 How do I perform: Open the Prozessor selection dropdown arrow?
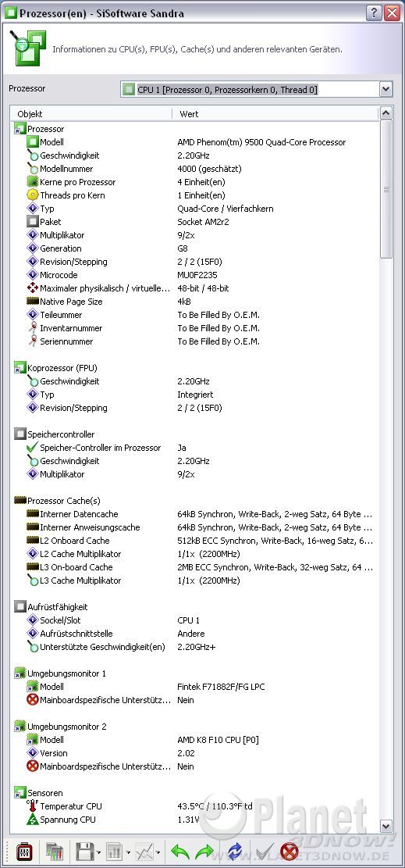[x=385, y=89]
